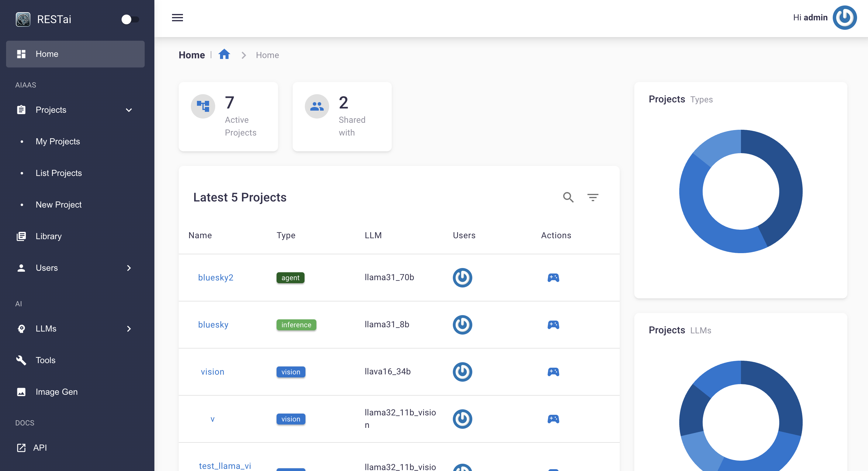Click the RESTai logo brain icon
Screen dimensions: 868x471
tap(22, 19)
